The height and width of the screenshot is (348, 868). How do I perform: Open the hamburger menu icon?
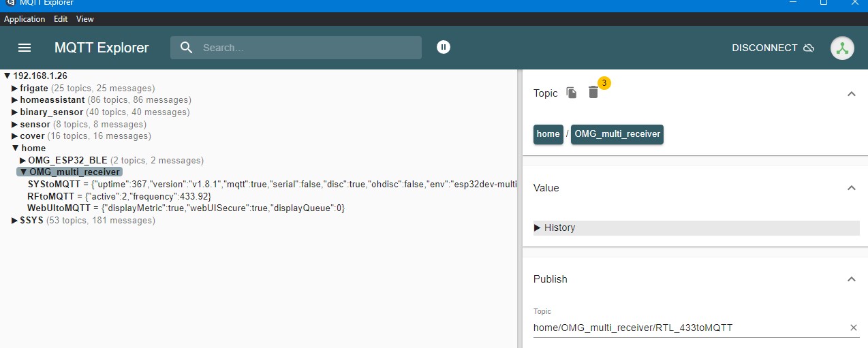[25, 48]
